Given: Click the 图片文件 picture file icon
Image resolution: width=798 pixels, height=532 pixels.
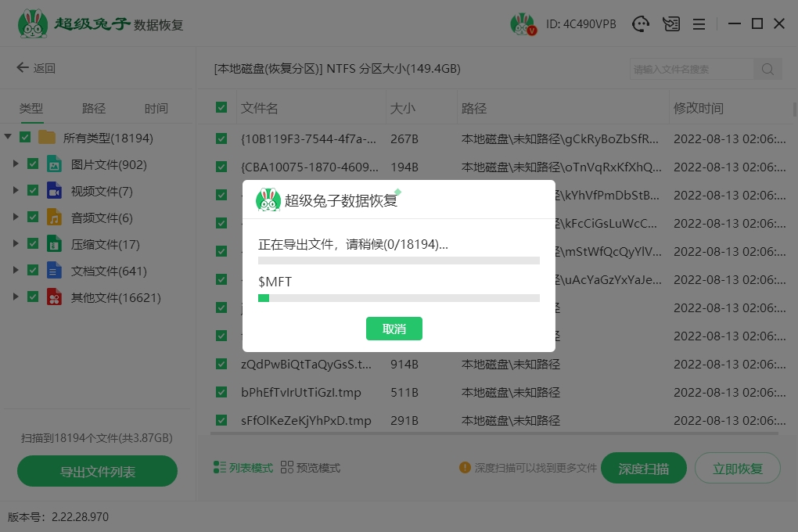Looking at the screenshot, I should (54, 164).
